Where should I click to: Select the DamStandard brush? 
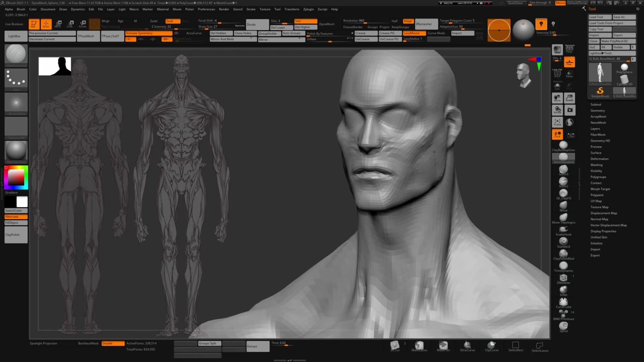coord(563,156)
